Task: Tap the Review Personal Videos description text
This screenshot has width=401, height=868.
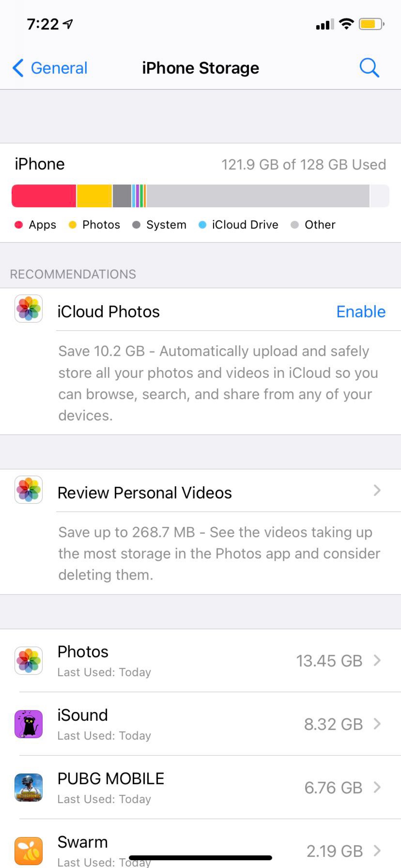Action: 219,553
